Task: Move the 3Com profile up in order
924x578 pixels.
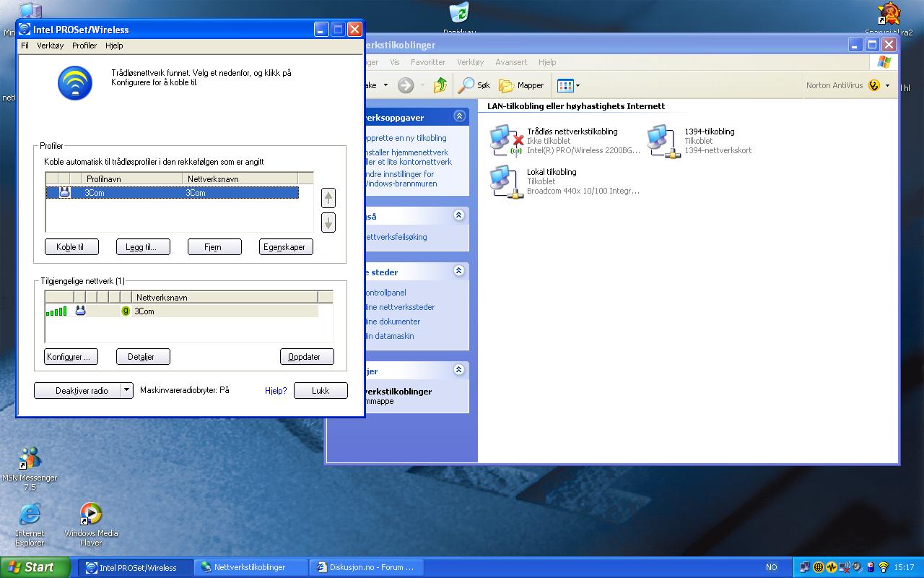Action: [x=328, y=197]
